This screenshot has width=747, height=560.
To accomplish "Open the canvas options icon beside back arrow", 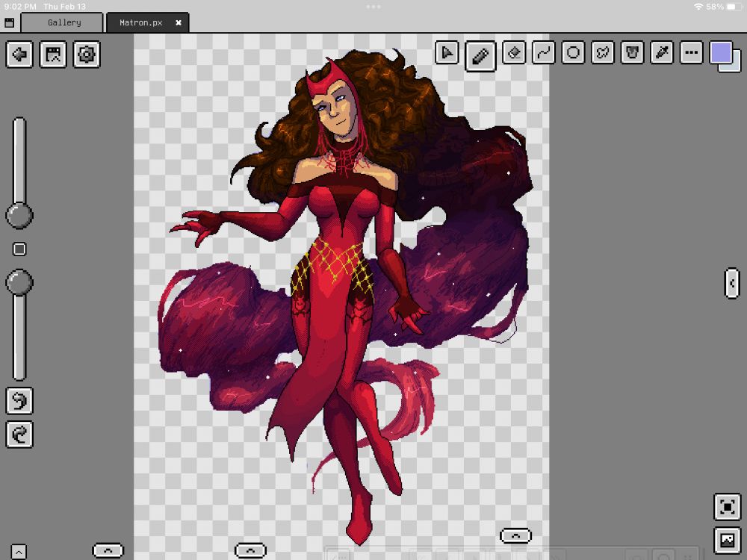I will (53, 55).
